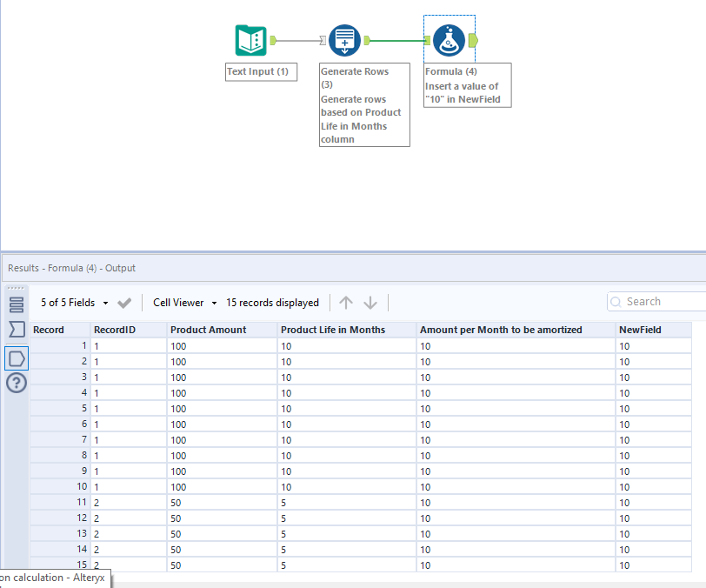Viewport: 706px width, 588px height.
Task: Show the input anchor data icon
Action: tap(17, 330)
